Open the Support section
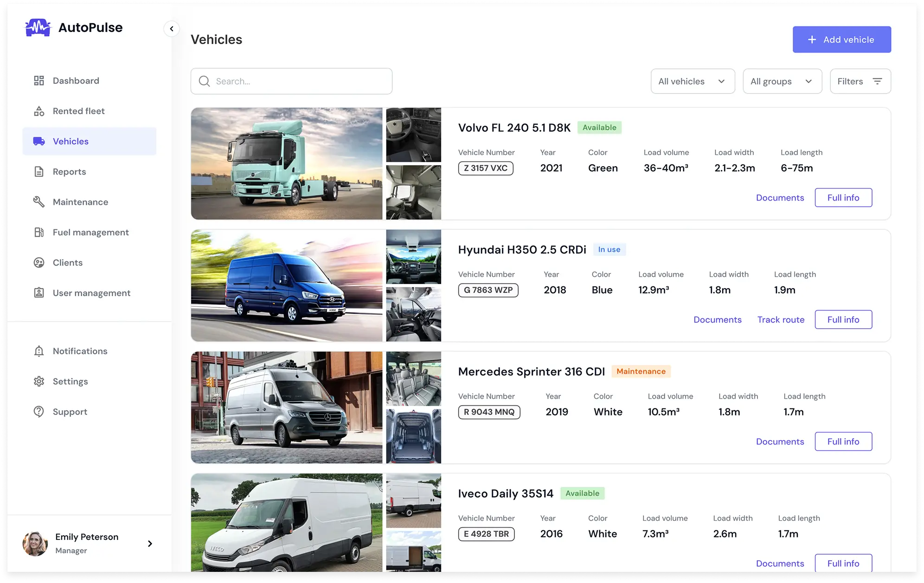 [x=70, y=412]
